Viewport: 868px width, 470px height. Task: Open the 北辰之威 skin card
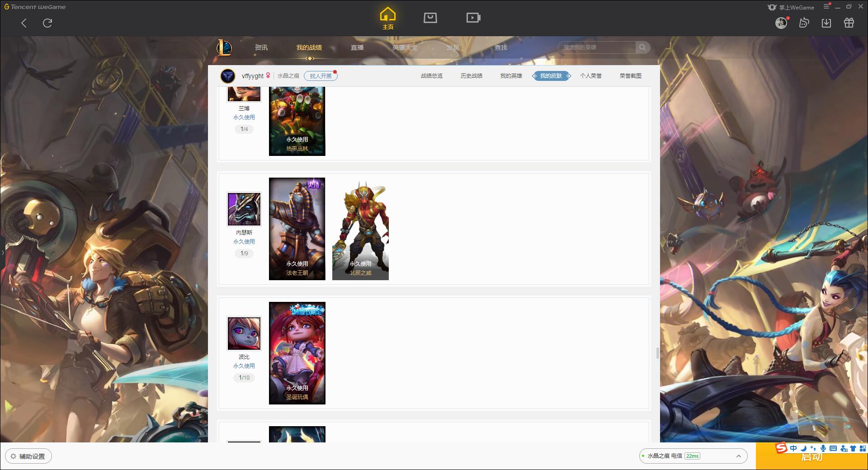click(360, 229)
